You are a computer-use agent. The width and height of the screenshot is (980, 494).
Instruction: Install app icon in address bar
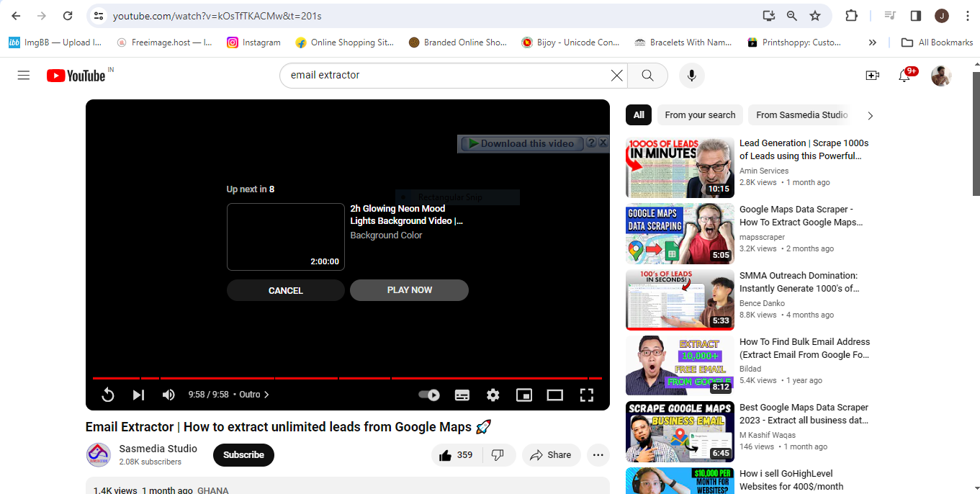click(x=769, y=16)
